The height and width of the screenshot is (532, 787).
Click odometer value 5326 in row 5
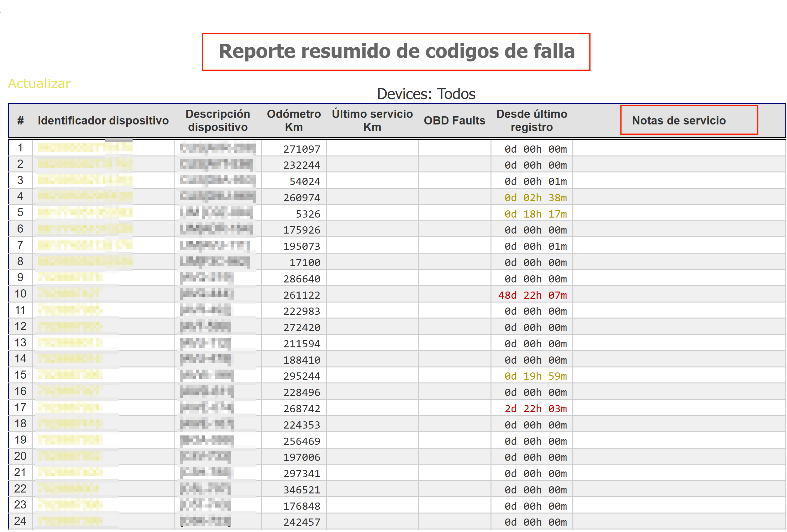pos(308,214)
